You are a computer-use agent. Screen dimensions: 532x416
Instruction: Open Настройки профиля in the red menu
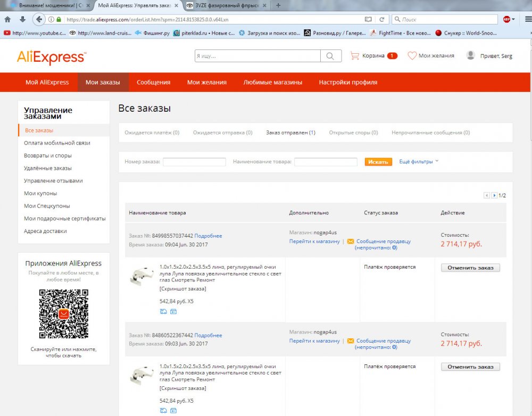[348, 82]
